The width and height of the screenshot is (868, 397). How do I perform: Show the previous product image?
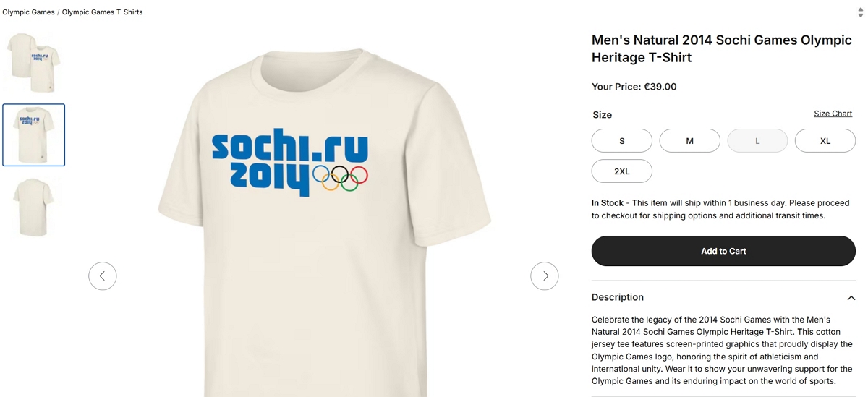tap(103, 276)
